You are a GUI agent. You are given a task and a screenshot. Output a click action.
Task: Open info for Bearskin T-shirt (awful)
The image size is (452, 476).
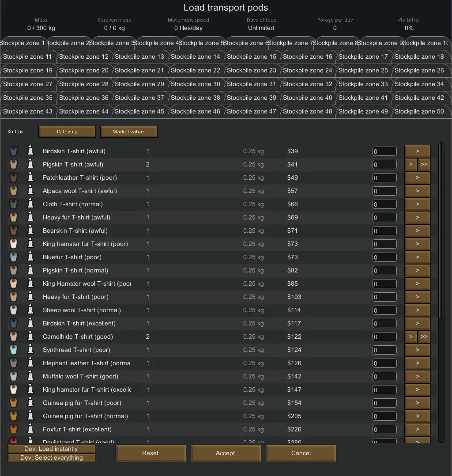(x=30, y=230)
